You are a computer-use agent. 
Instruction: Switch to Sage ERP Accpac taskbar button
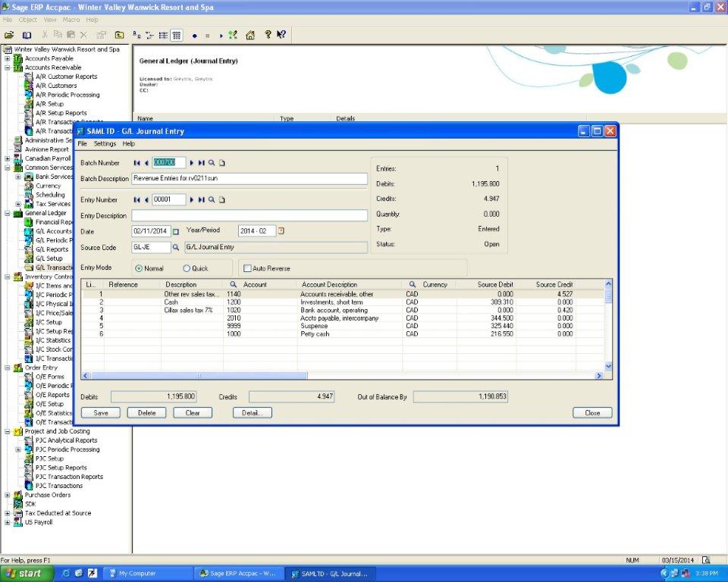(x=237, y=574)
